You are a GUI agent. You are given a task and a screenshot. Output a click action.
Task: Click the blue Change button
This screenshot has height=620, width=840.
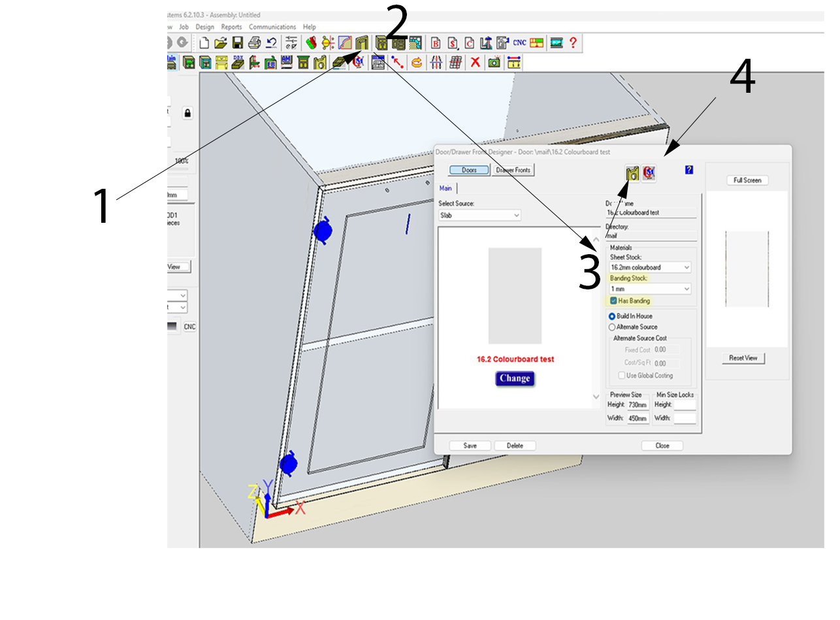click(x=515, y=378)
